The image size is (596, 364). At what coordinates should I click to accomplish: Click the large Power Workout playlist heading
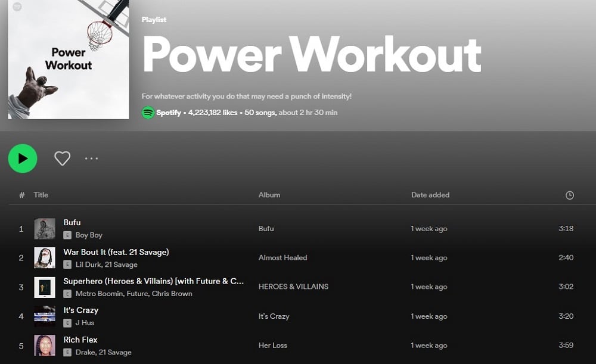tap(312, 54)
